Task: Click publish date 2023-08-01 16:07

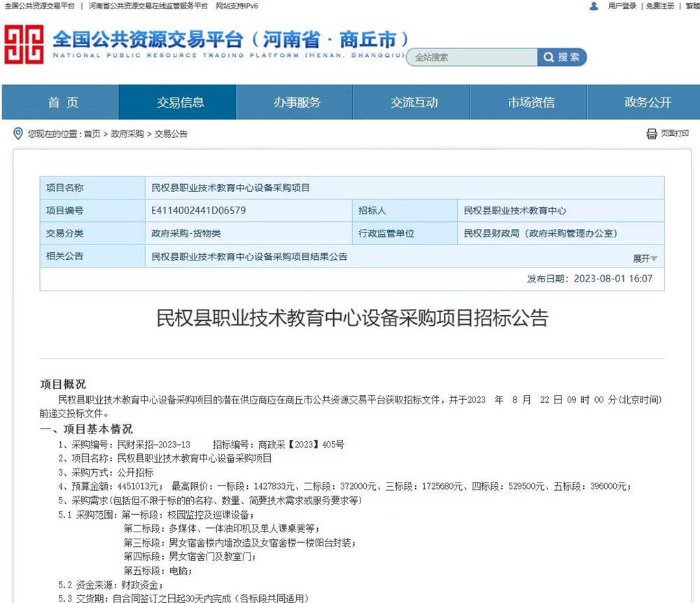Action: [613, 279]
